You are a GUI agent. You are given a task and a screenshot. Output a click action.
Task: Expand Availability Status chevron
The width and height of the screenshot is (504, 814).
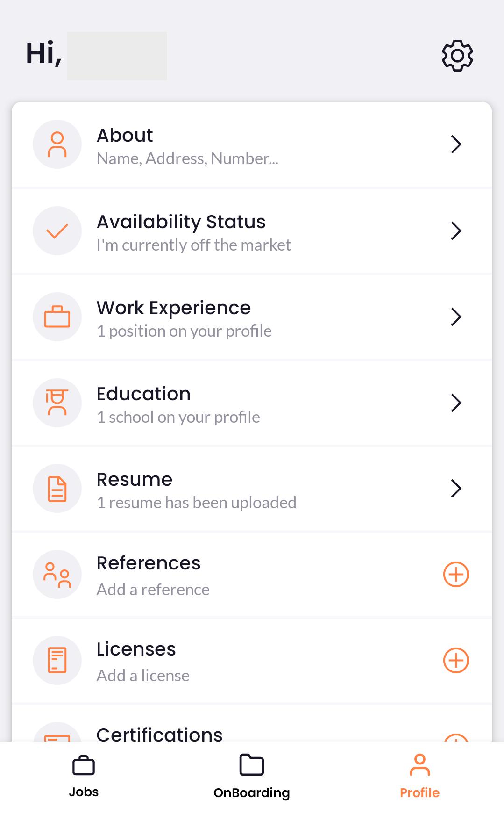456,231
